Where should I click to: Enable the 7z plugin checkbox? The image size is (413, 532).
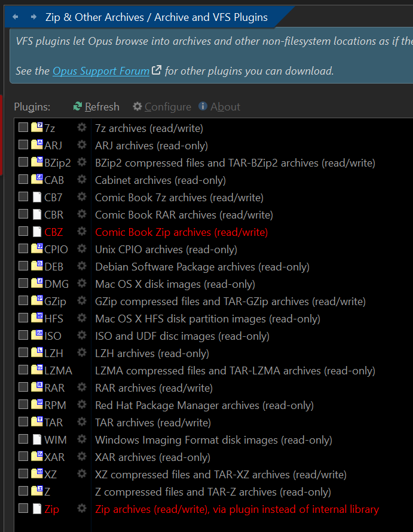pyautogui.click(x=23, y=128)
